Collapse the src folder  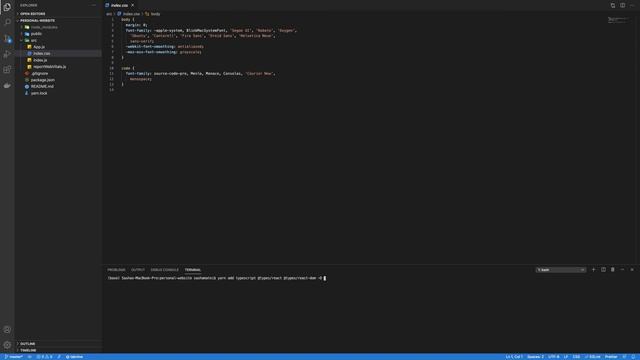[33, 40]
